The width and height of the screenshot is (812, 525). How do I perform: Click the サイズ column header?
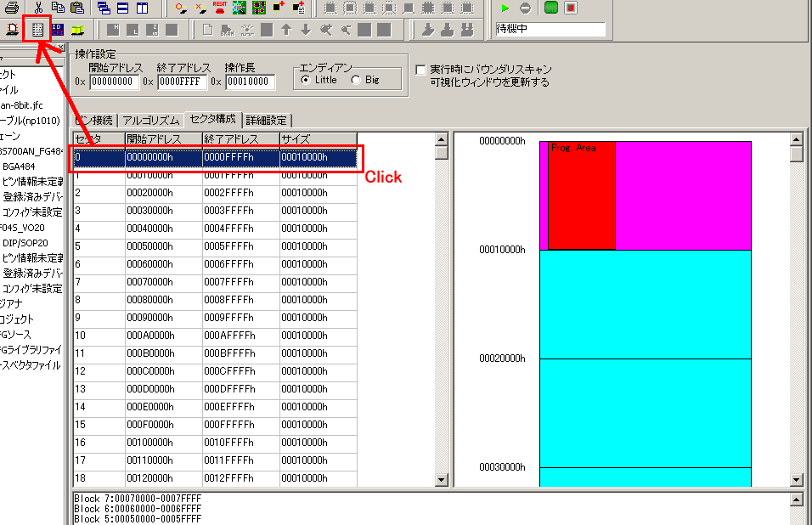coord(318,138)
